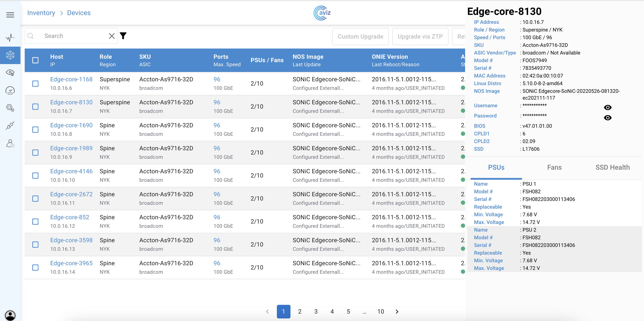This screenshot has height=321, width=644.
Task: Click the Search input field
Action: (72, 36)
